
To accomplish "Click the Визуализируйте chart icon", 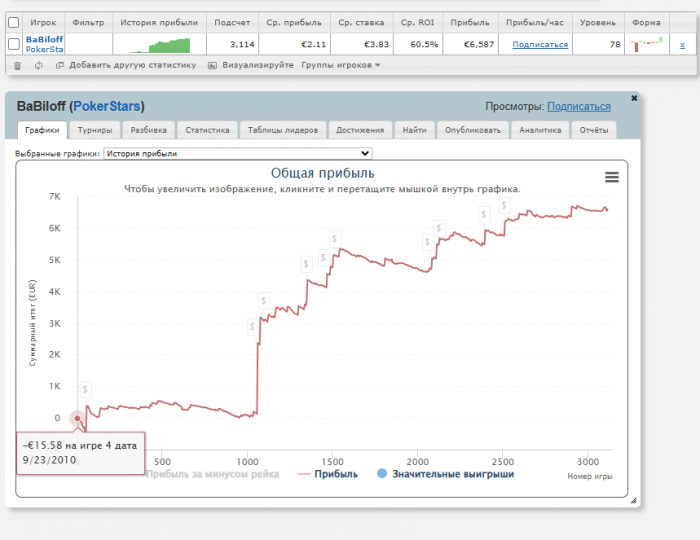I will [213, 65].
